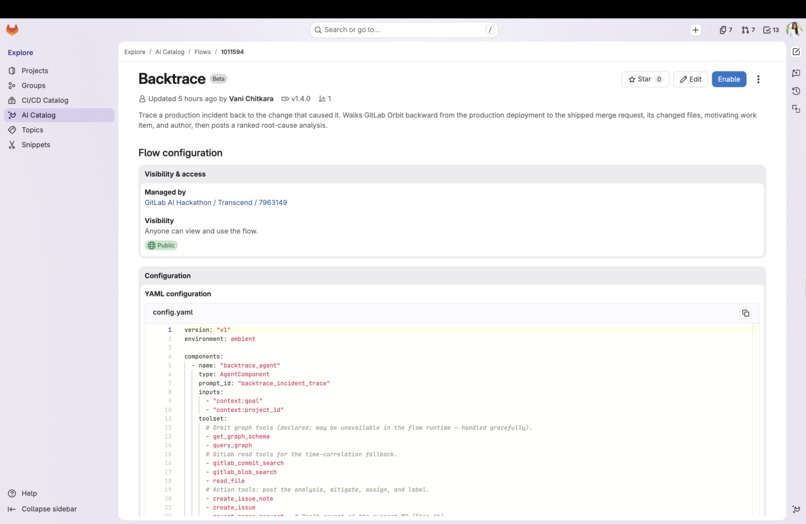Click the Backtrace page title

click(172, 79)
